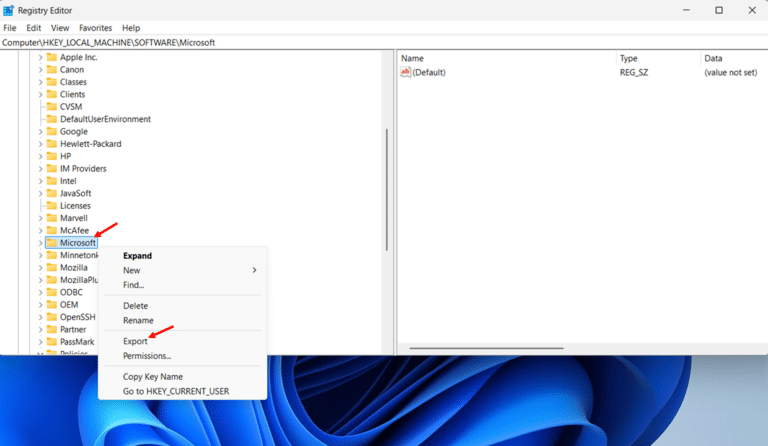768x446 pixels.
Task: Click the DefaultUserEnvironment folder icon
Action: coord(51,119)
